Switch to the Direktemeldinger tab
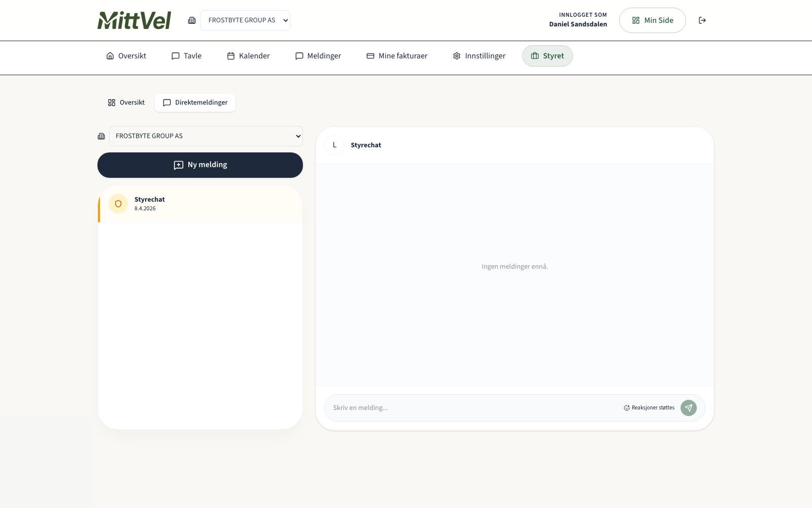The image size is (812, 508). 195,103
